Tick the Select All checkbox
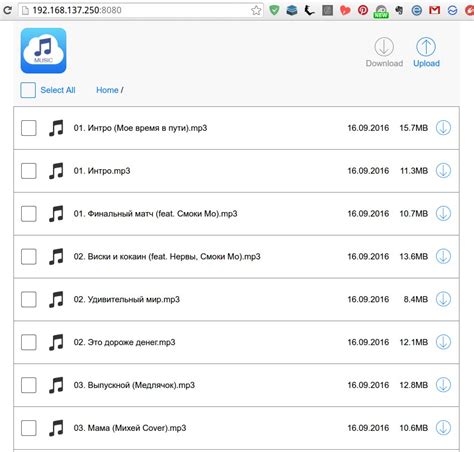This screenshot has height=452, width=474. 28,90
